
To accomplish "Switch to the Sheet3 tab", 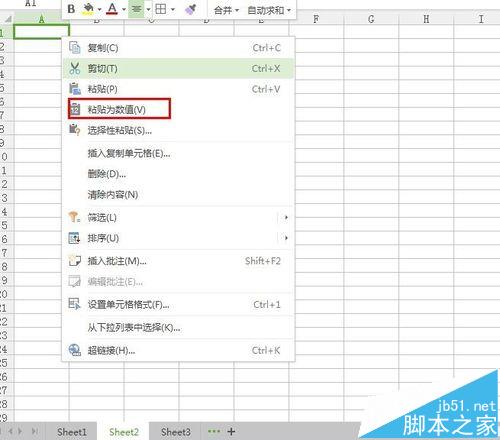I will [x=176, y=432].
